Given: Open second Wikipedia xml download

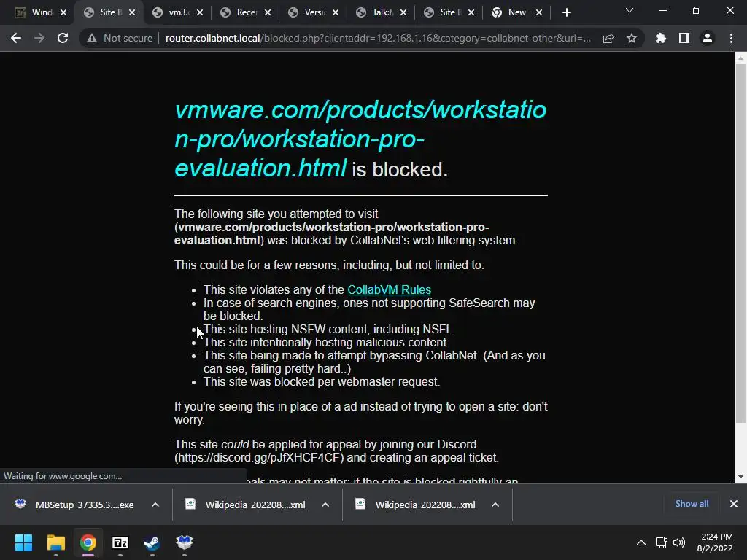Looking at the screenshot, I should point(416,505).
